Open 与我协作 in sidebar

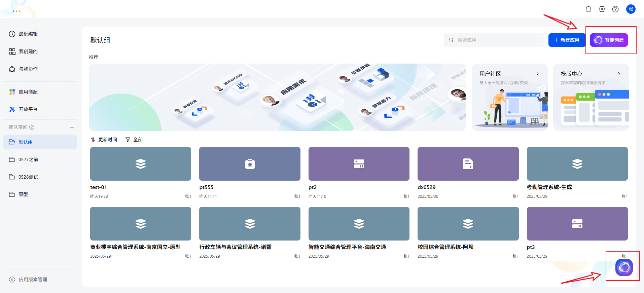40,69
